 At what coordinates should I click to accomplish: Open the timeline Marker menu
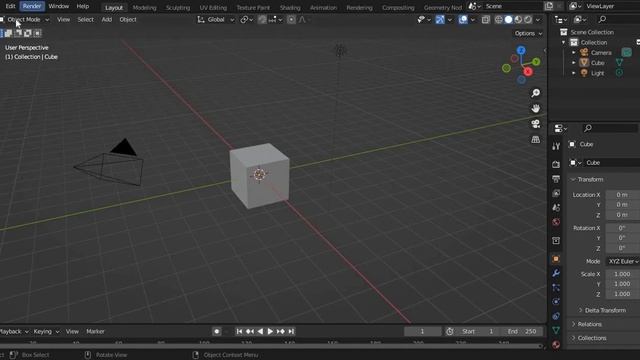pos(96,331)
